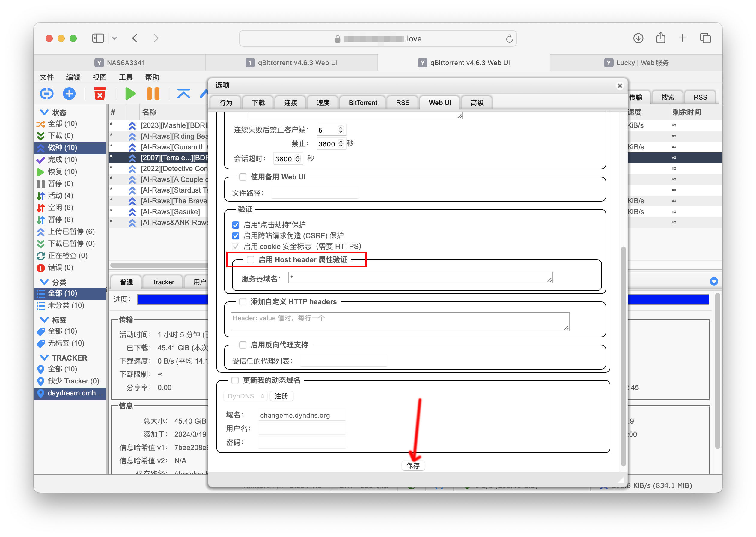
Task: Click the move to top priority icon
Action: [x=184, y=94]
